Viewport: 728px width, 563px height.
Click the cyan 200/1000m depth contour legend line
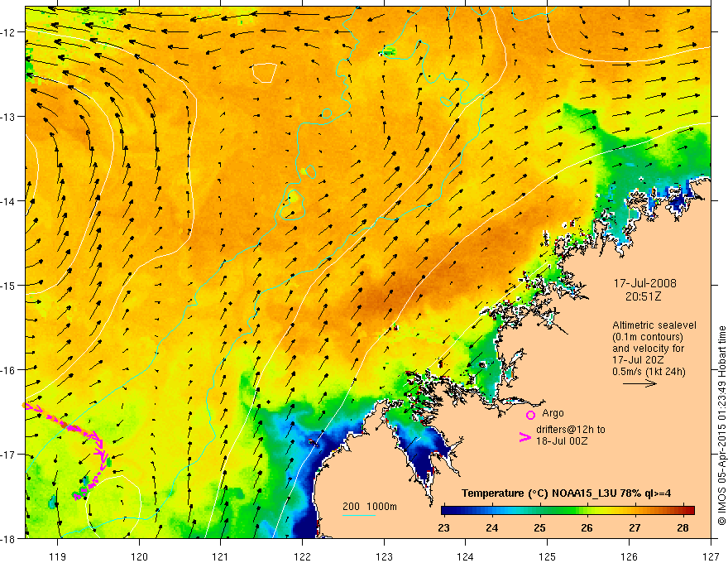(x=358, y=515)
